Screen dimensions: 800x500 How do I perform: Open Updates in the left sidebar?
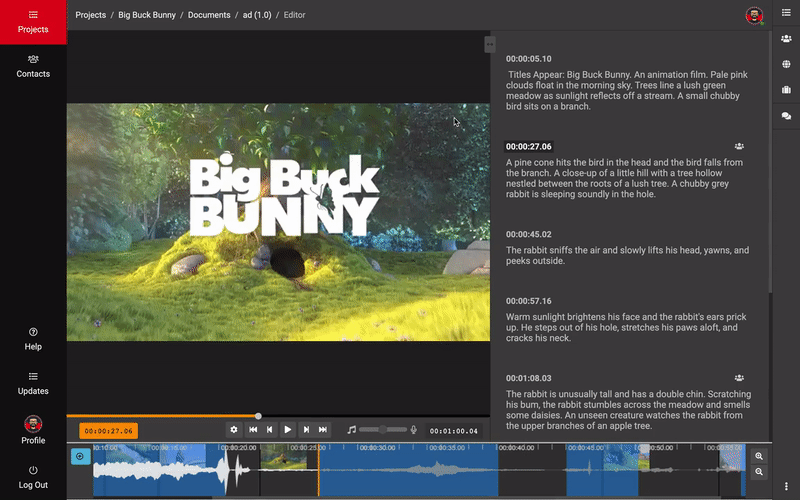tap(33, 383)
